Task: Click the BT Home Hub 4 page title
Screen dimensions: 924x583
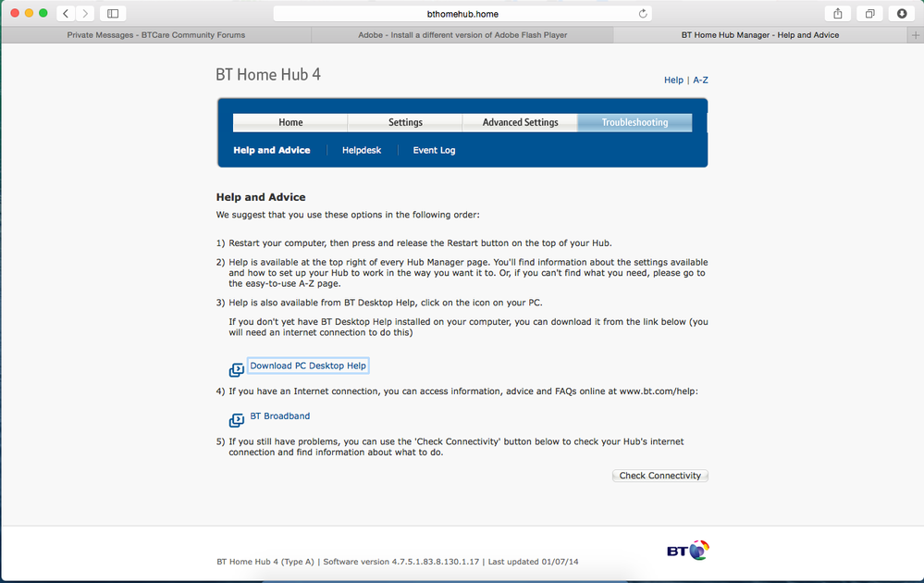Action: tap(268, 75)
